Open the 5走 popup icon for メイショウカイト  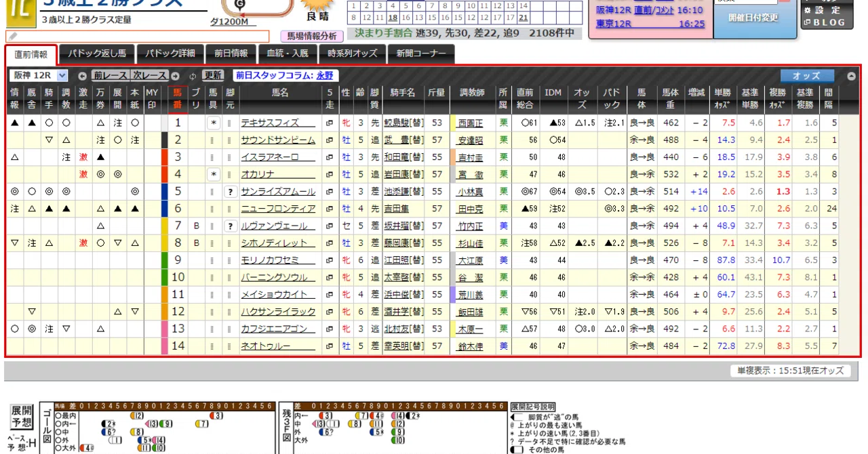tap(330, 294)
